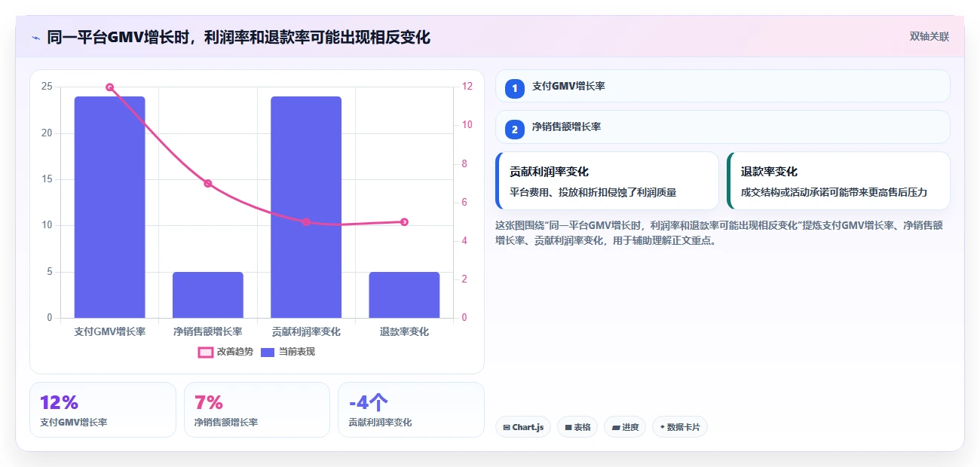Image resolution: width=980 pixels, height=467 pixels.
Task: Select the 12% 支付GMV增长率 stat card
Action: pos(104,410)
